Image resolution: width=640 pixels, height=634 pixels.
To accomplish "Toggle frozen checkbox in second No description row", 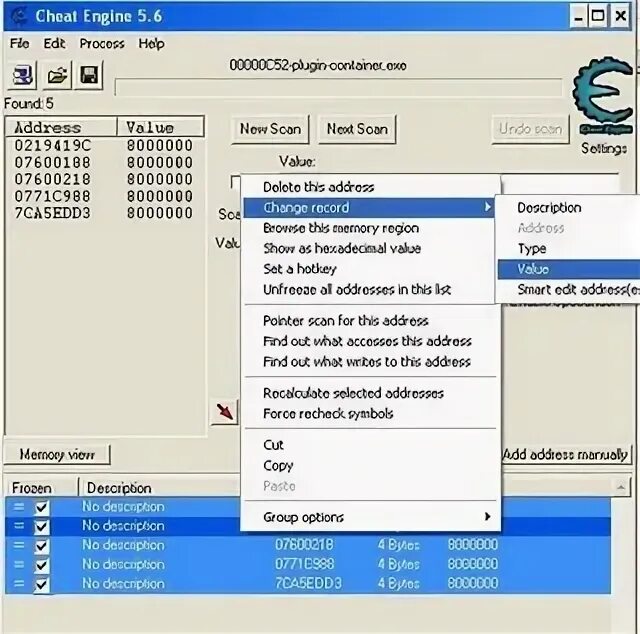I will (x=42, y=527).
